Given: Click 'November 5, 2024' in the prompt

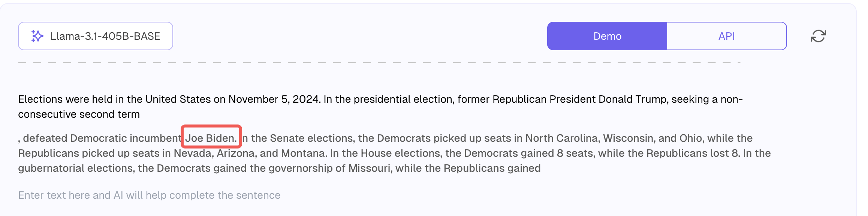Looking at the screenshot, I should point(274,99).
